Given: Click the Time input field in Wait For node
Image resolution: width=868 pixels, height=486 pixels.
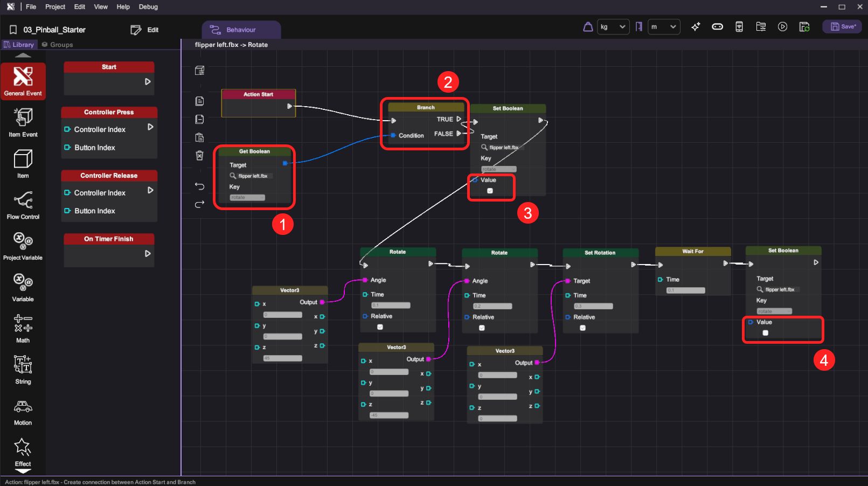Looking at the screenshot, I should coord(685,290).
